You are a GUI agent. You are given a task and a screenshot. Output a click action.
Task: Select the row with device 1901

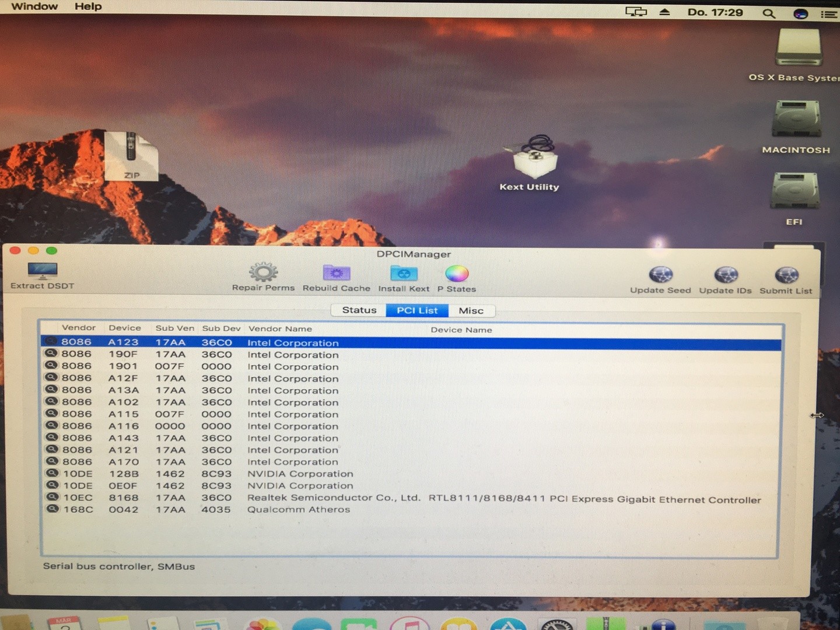coord(411,366)
